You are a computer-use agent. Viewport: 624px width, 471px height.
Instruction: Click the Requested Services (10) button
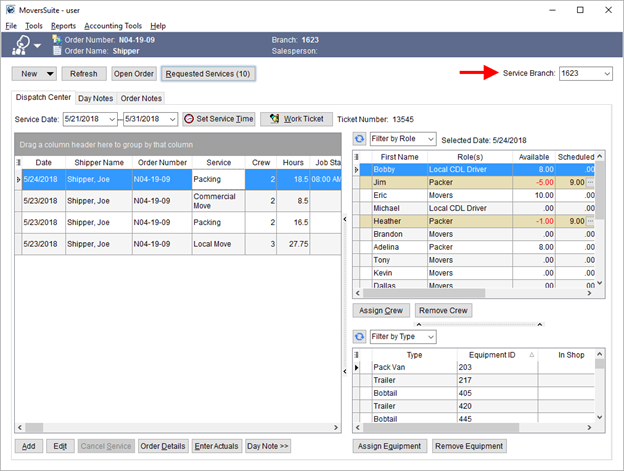pos(209,74)
